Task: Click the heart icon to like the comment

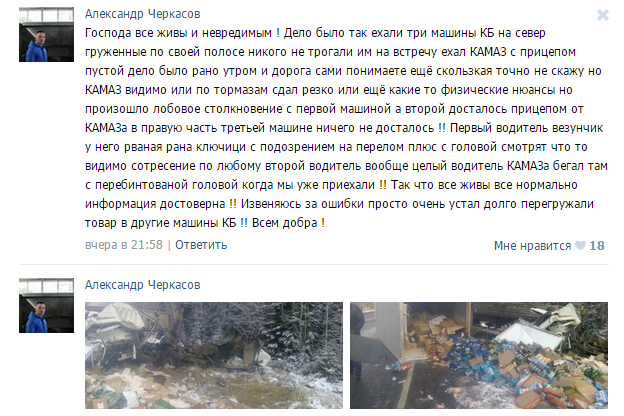Action: click(x=580, y=246)
